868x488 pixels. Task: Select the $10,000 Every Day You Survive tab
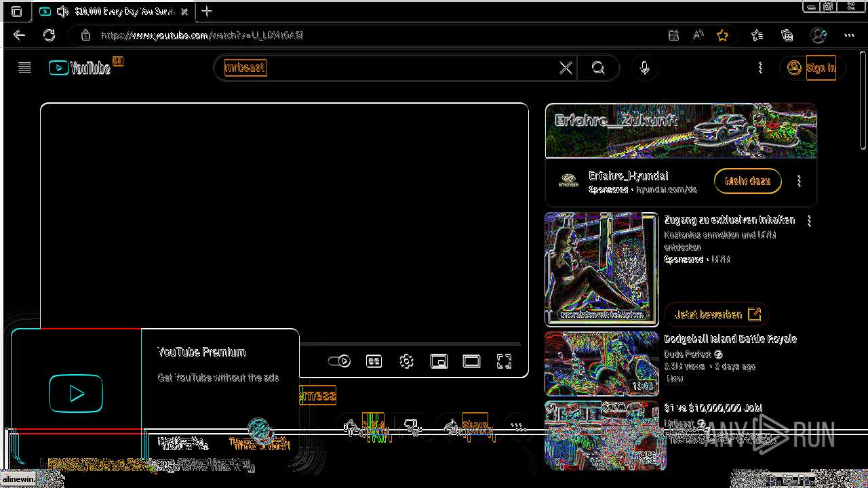point(113,12)
